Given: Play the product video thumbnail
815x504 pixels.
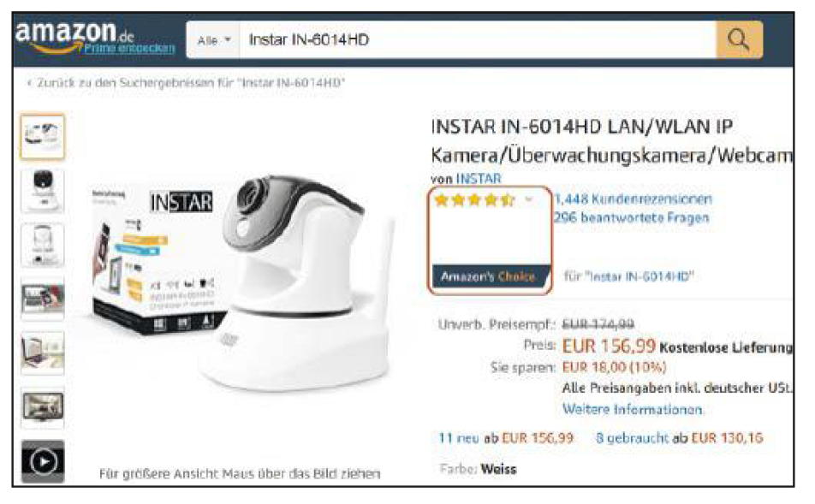Looking at the screenshot, I should [x=43, y=461].
